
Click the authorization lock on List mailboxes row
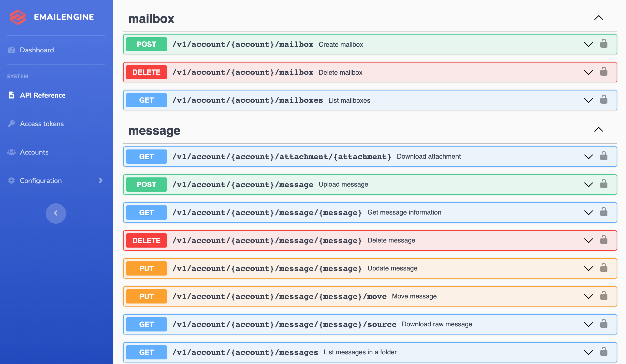604,100
